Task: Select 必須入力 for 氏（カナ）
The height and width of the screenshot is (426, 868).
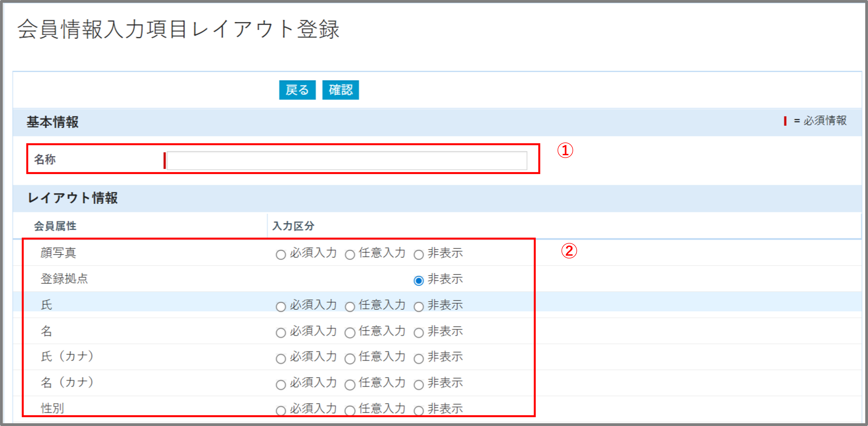Action: [281, 358]
